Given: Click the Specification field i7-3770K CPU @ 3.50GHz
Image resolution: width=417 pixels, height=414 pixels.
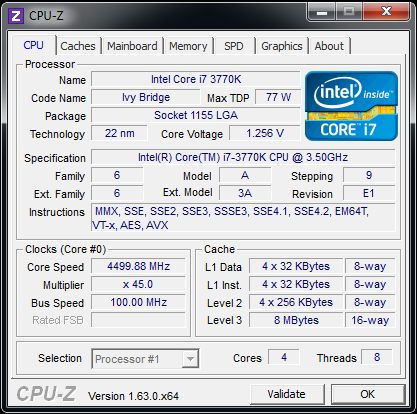Looking at the screenshot, I should point(243,157).
